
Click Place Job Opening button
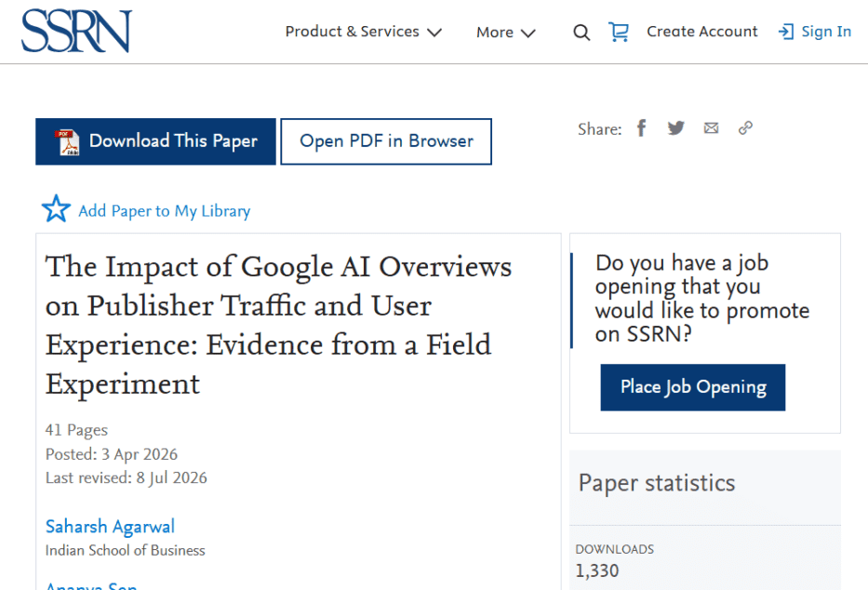[x=693, y=387]
